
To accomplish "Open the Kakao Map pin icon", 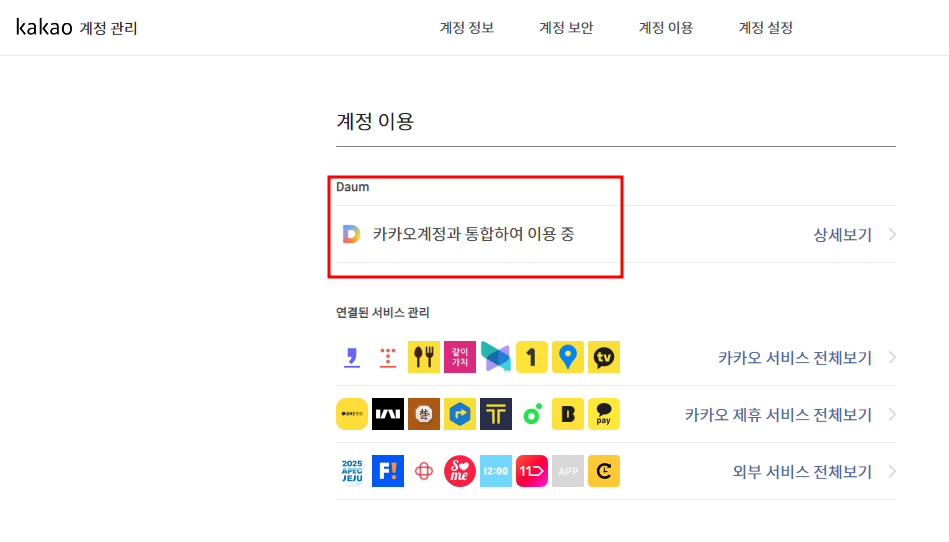I will pos(568,358).
